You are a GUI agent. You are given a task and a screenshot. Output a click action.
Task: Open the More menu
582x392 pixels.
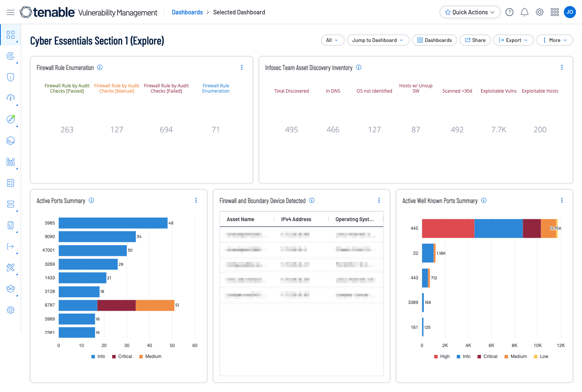tap(554, 40)
